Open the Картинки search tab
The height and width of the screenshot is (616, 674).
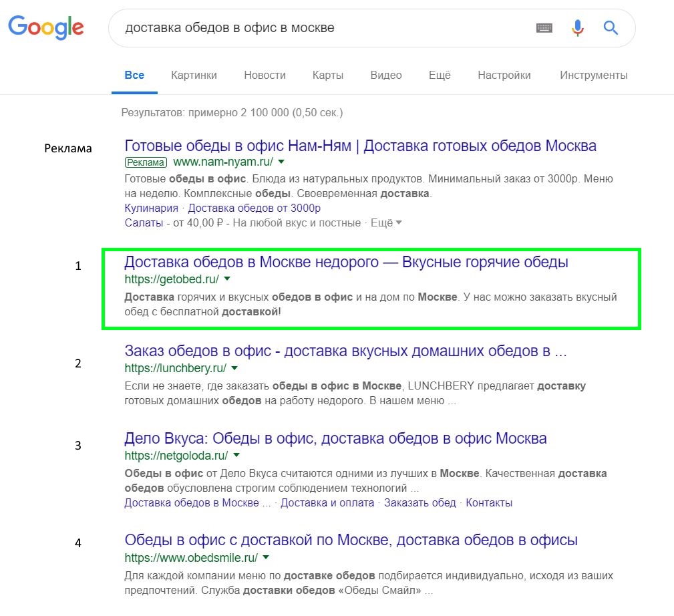tap(193, 75)
